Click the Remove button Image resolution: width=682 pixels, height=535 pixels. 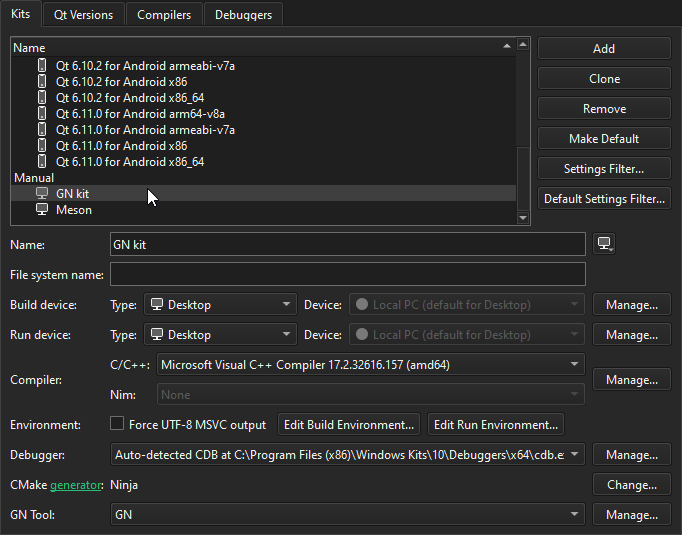point(604,108)
